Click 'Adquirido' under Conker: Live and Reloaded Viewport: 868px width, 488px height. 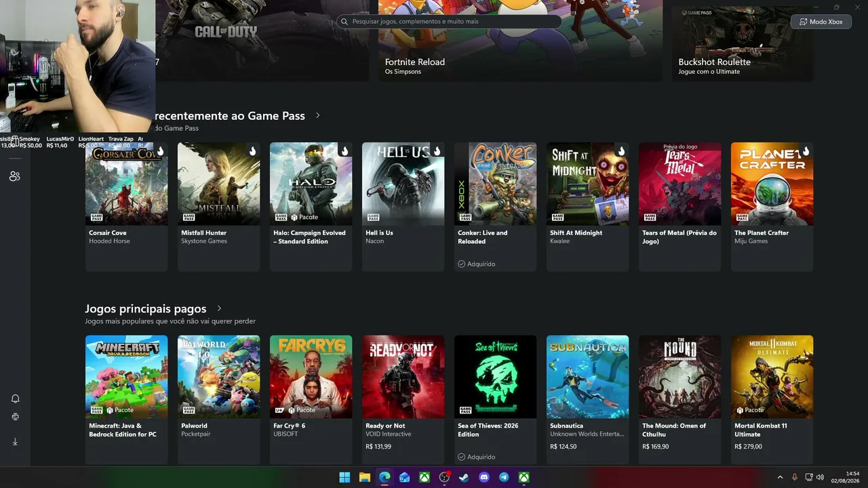[x=477, y=264]
